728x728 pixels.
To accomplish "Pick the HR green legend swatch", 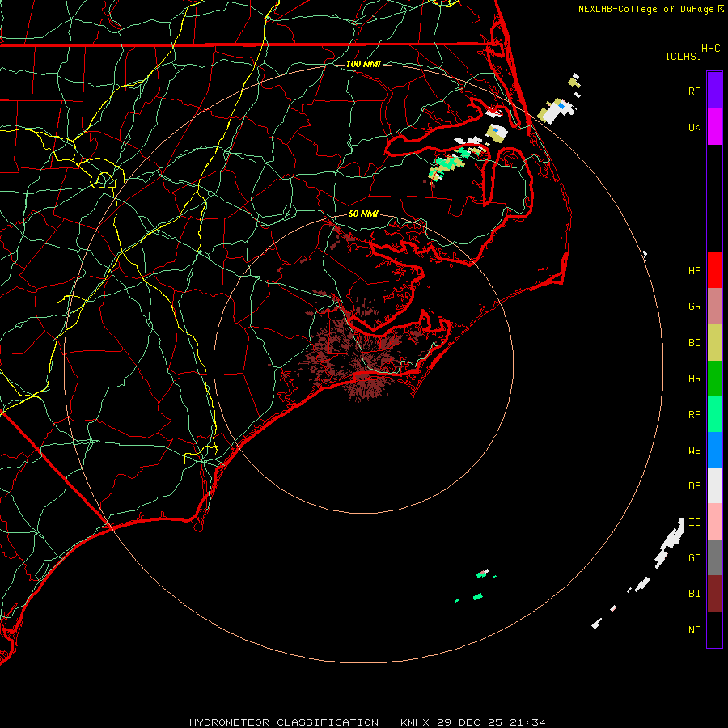I will (714, 379).
